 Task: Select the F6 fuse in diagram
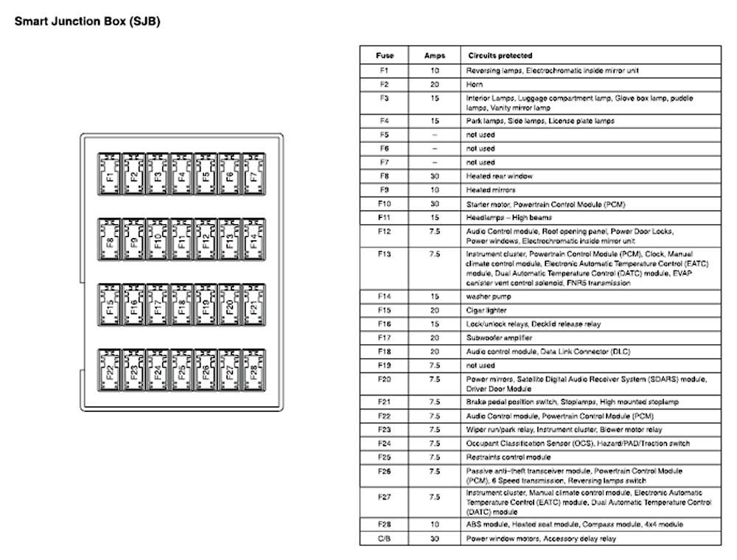[229, 175]
